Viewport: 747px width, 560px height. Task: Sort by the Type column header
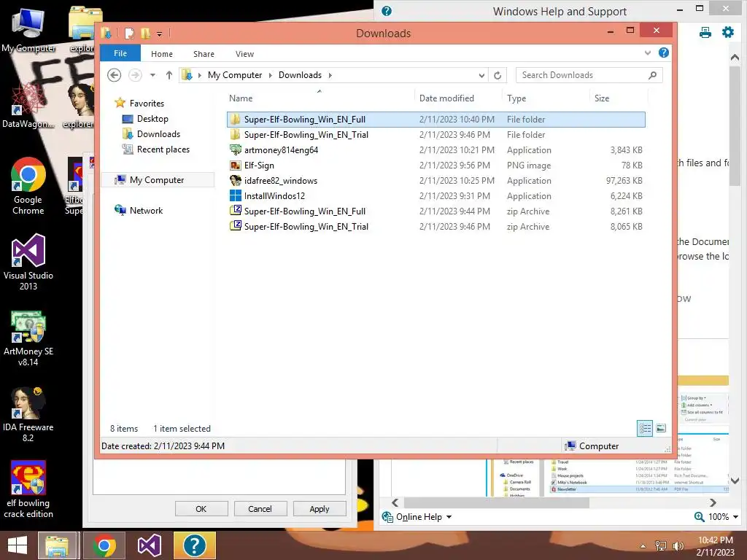coord(516,98)
